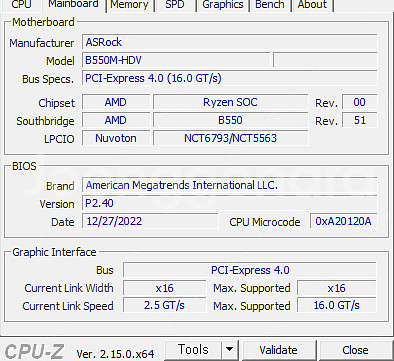This screenshot has height=361, width=394.
Task: Expand the Tools dropdown arrow
Action: tap(230, 350)
